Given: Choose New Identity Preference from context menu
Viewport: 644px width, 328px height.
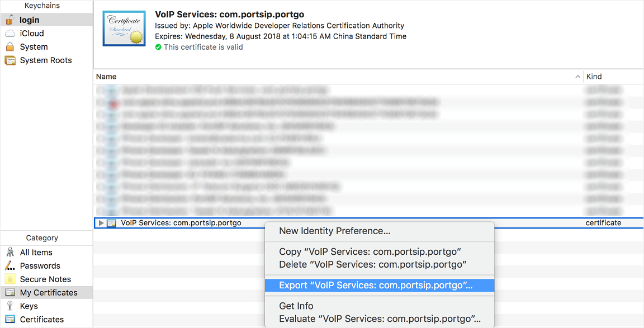Looking at the screenshot, I should point(379,231).
